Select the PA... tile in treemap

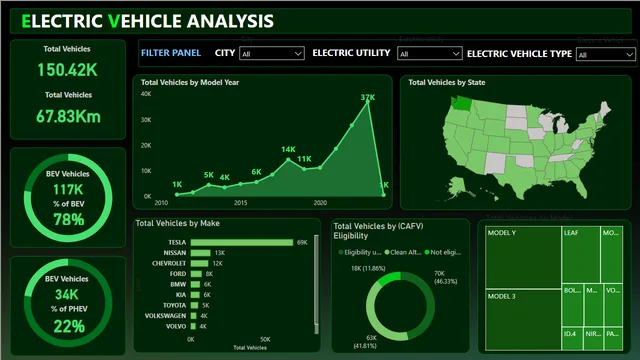click(613, 338)
